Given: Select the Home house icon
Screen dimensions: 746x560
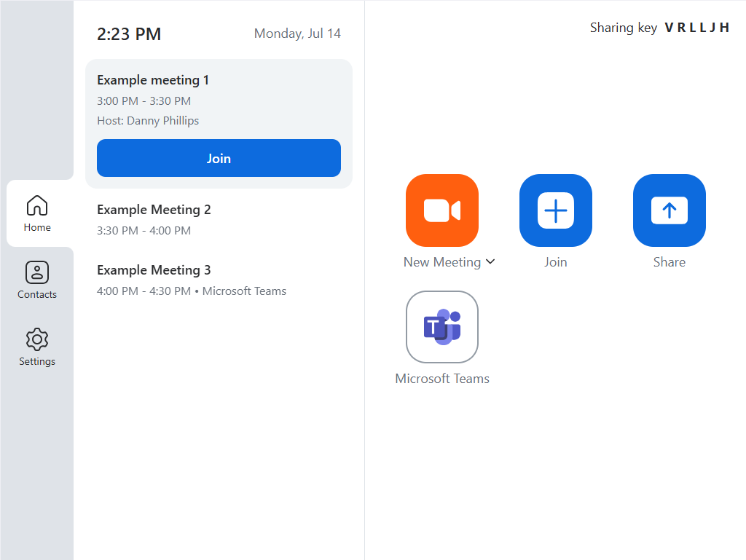Looking at the screenshot, I should [x=37, y=205].
